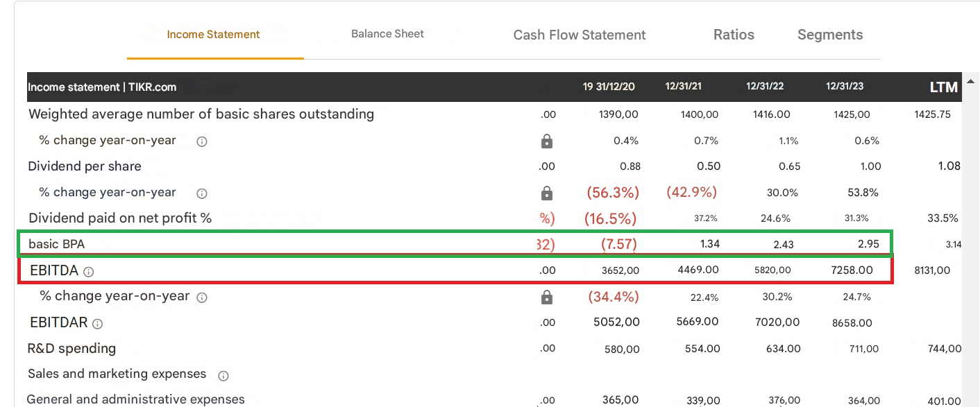Switch to the Cash Flow Statement tab
Image resolution: width=980 pixels, height=407 pixels.
pos(580,35)
